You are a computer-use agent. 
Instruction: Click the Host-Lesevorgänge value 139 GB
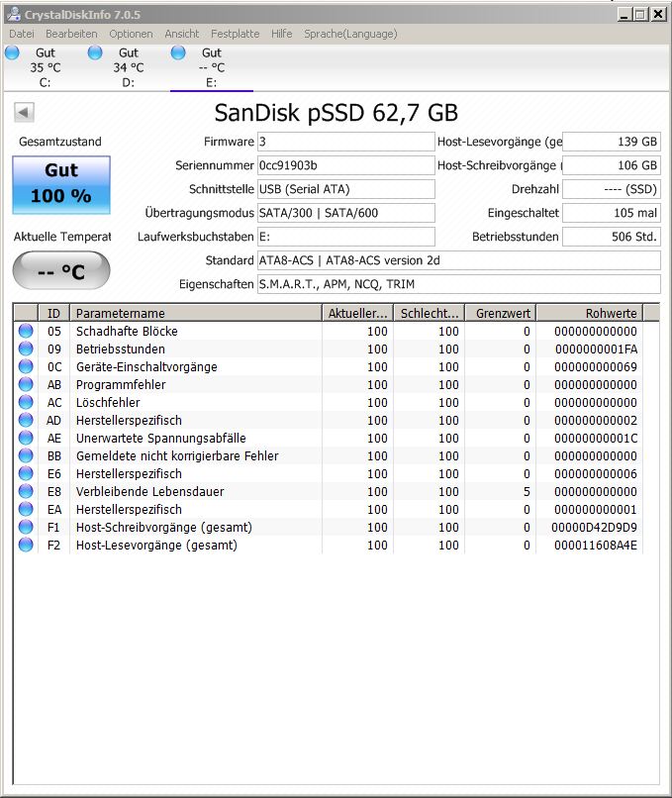click(612, 142)
